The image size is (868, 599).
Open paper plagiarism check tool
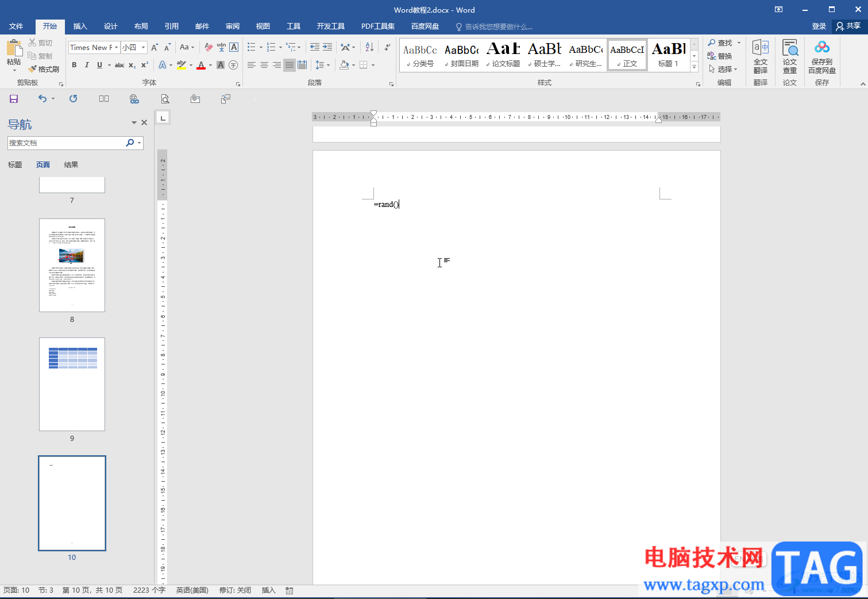[x=790, y=56]
